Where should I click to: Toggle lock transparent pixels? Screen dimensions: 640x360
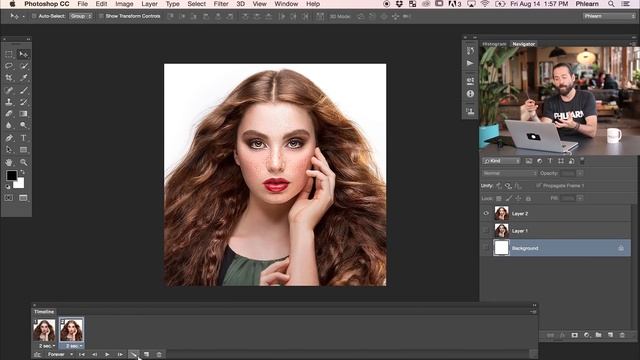[x=499, y=198]
